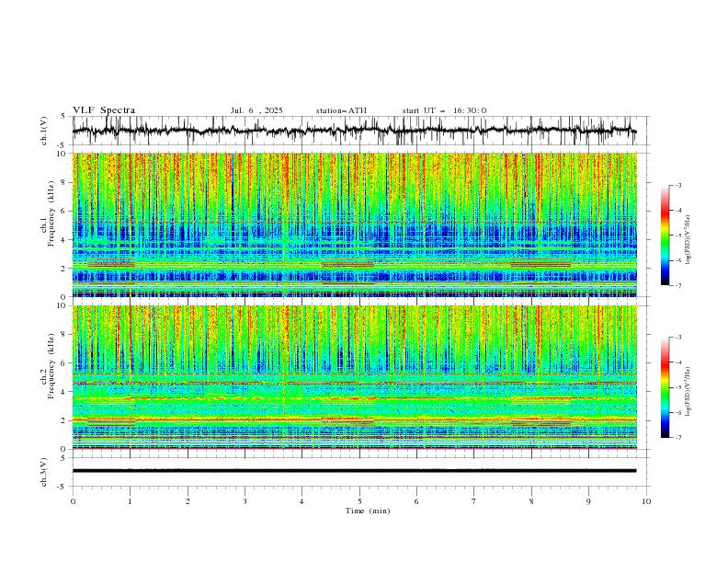Click the "-7" tick on ch.2 colorbar

(x=678, y=438)
